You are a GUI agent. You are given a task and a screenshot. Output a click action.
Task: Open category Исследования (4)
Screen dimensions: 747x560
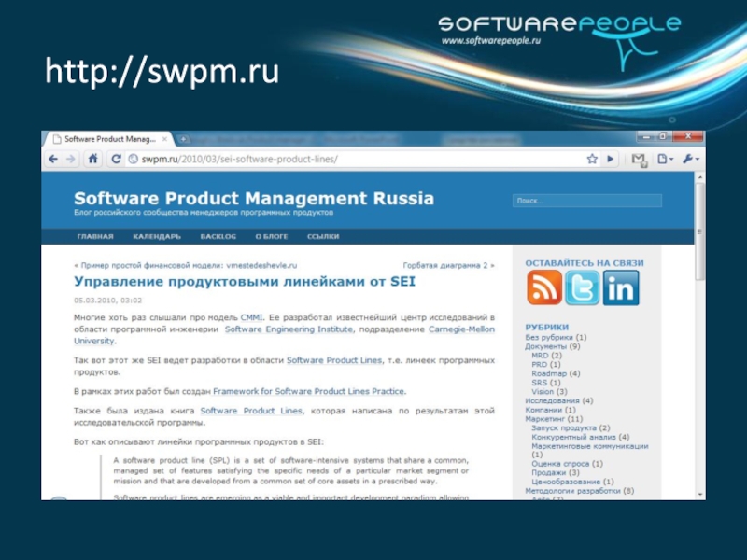click(558, 400)
